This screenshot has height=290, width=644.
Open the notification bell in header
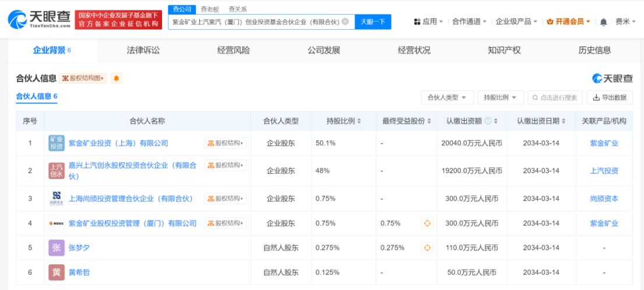coord(603,22)
